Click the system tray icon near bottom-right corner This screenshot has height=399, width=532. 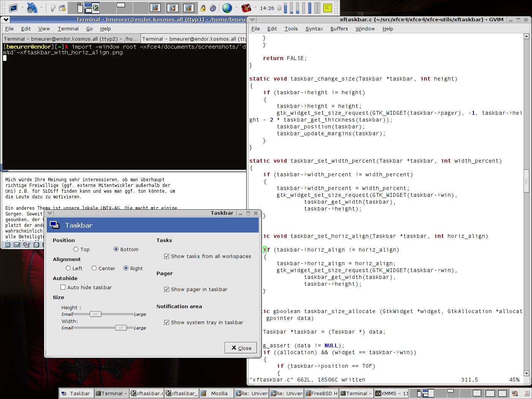(x=515, y=393)
